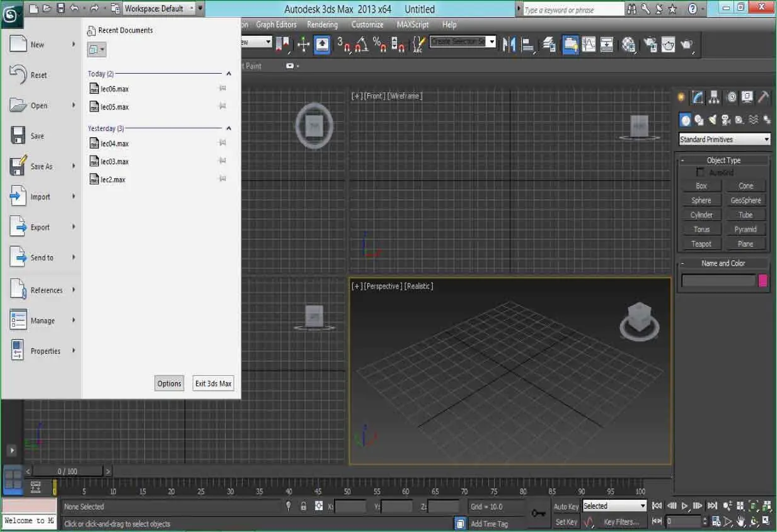Switch to the Motion panel tab

[x=731, y=97]
